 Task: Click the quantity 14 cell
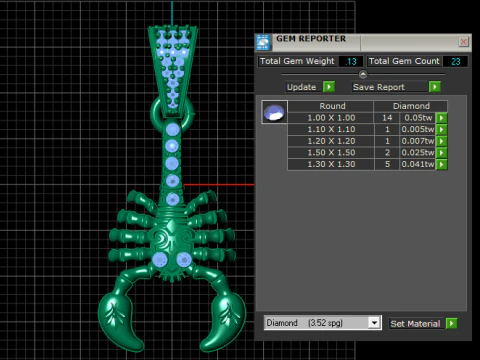387,118
